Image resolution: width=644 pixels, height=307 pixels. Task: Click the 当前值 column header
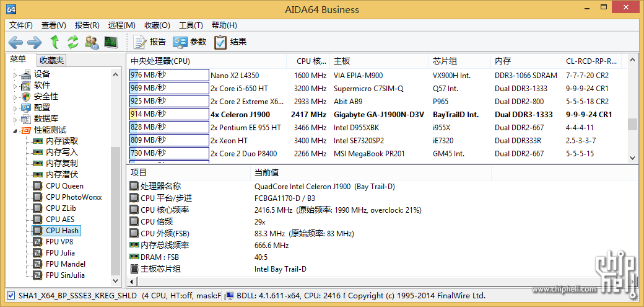click(370, 172)
